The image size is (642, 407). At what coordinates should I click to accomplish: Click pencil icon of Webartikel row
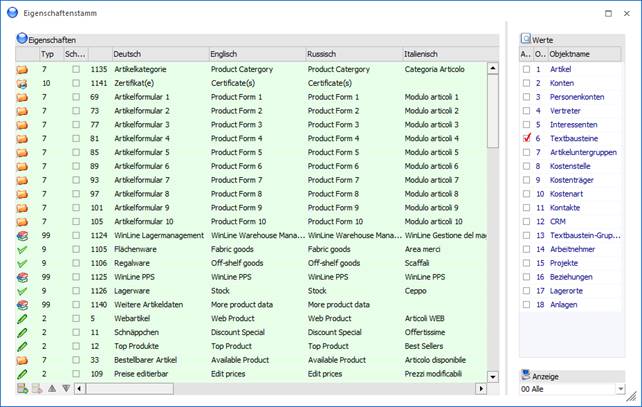[23, 318]
